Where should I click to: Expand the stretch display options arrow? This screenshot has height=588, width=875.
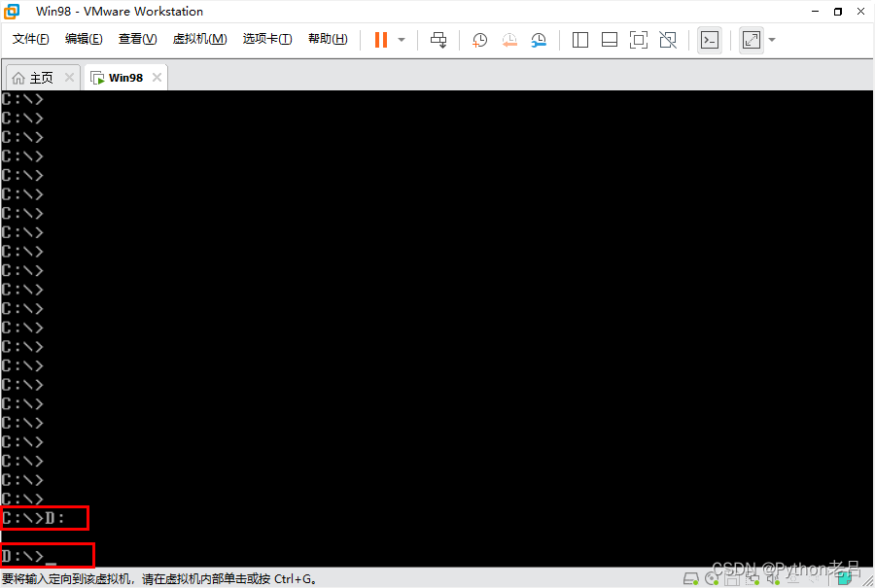pos(772,40)
